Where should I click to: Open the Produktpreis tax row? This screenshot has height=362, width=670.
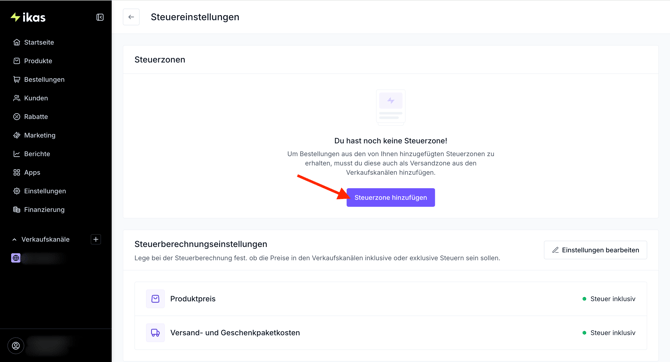(x=391, y=299)
